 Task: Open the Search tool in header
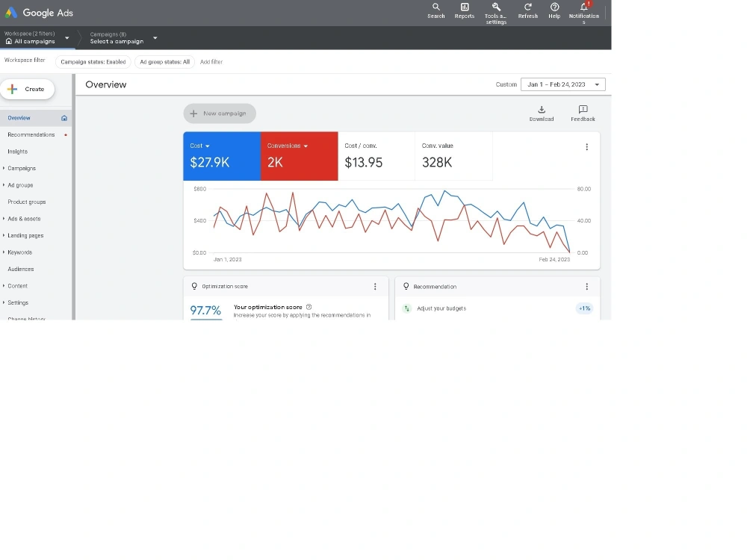[436, 10]
